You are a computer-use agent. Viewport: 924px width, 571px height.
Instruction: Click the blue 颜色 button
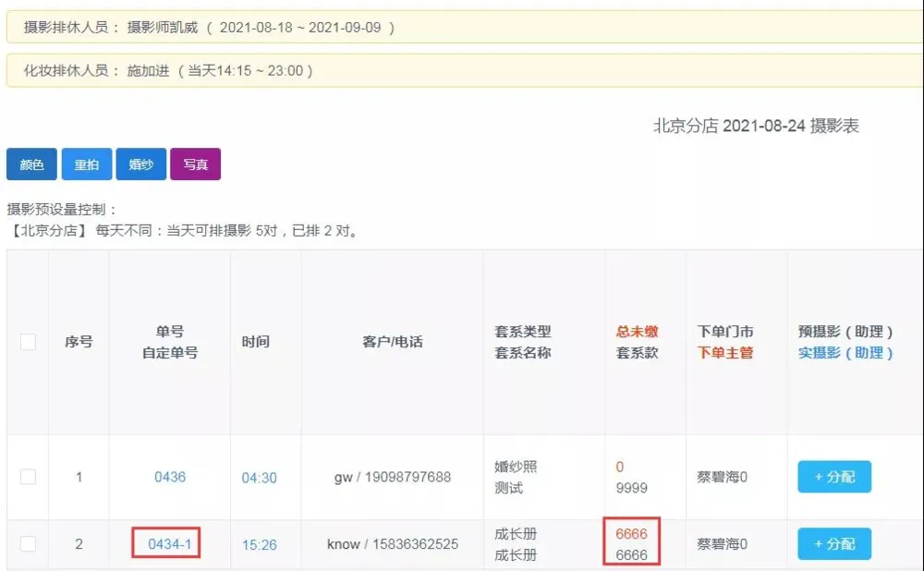coord(31,164)
